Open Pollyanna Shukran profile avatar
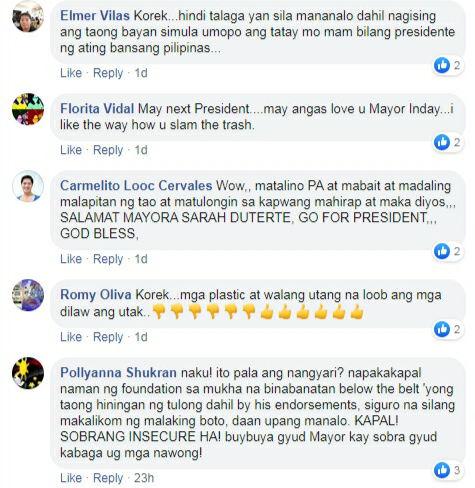Screen dimensions: 475x488 [x=28, y=373]
